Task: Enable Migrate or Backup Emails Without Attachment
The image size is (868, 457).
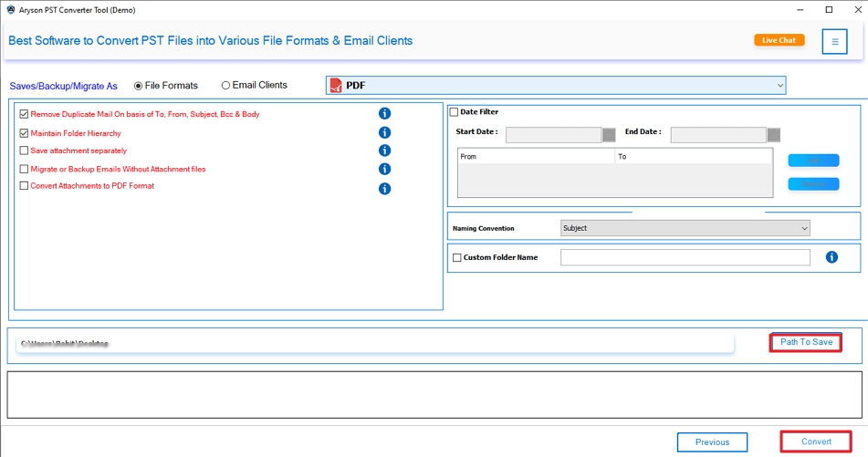Action: click(24, 169)
